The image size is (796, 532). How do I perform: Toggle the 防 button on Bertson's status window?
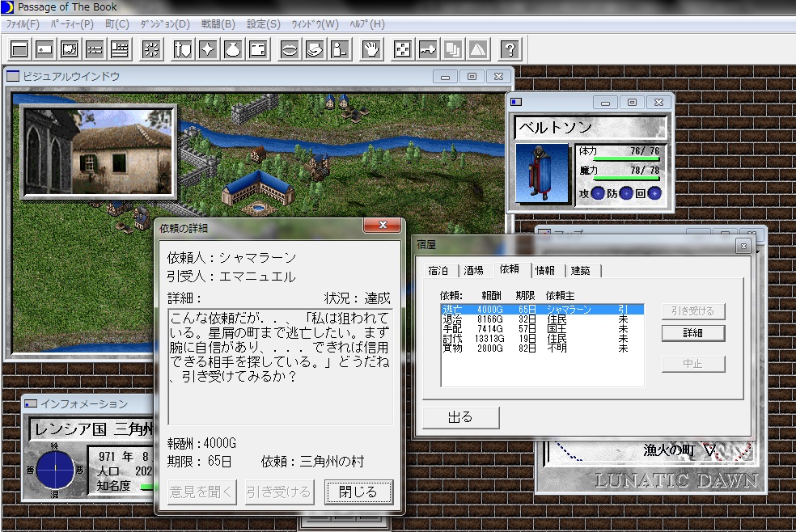(626, 194)
